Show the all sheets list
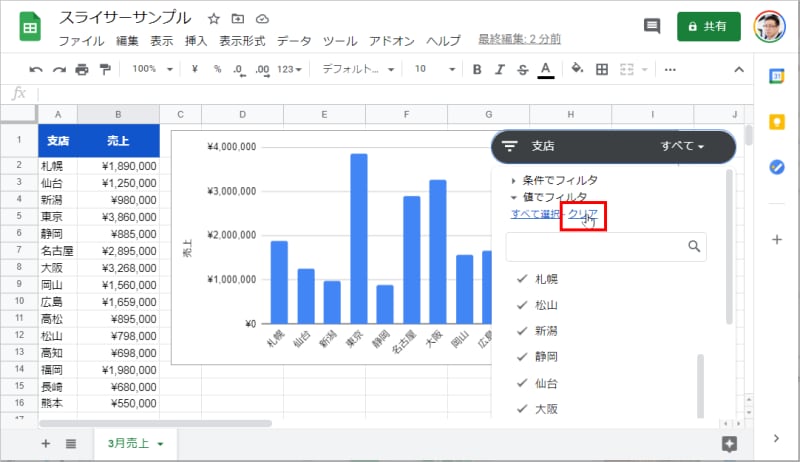Viewport: 800px width, 462px height. [x=71, y=444]
